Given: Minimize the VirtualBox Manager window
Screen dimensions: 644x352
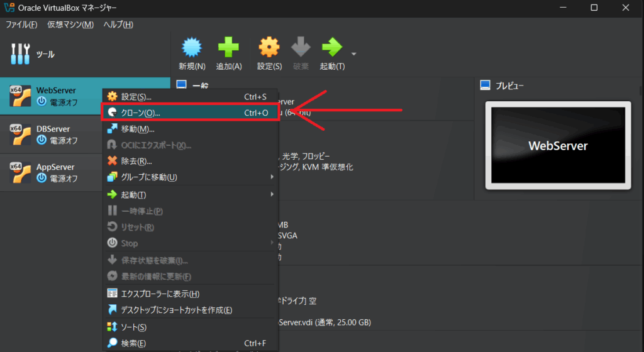Looking at the screenshot, I should pos(563,8).
